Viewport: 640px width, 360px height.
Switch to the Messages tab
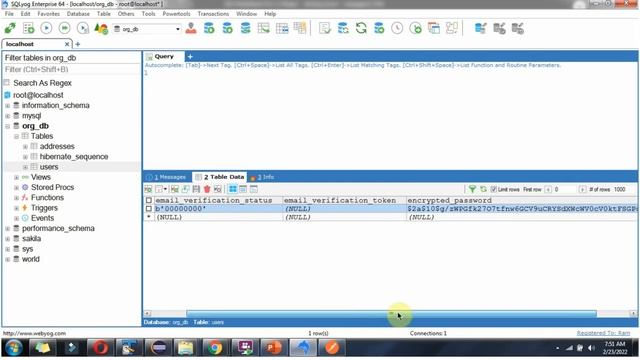coord(167,177)
